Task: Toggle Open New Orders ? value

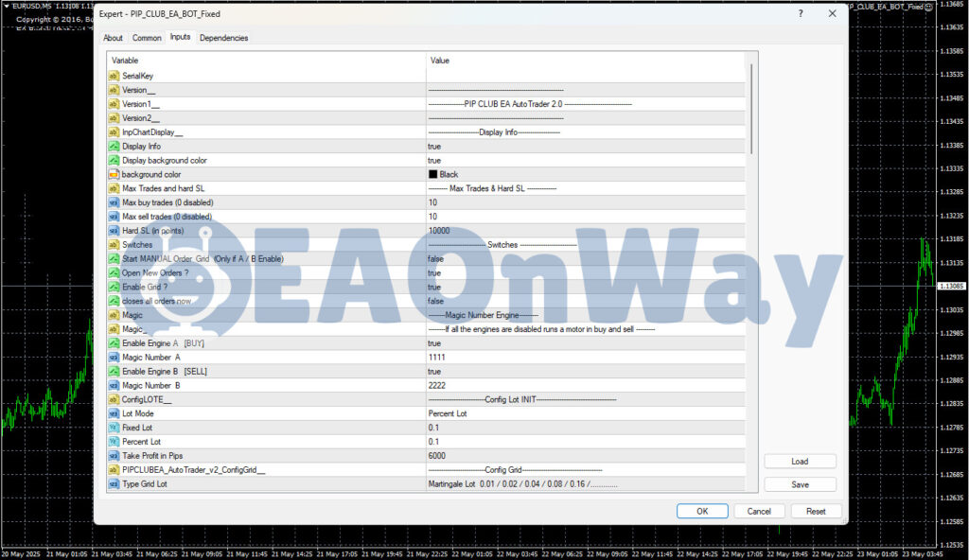Action: pos(586,272)
